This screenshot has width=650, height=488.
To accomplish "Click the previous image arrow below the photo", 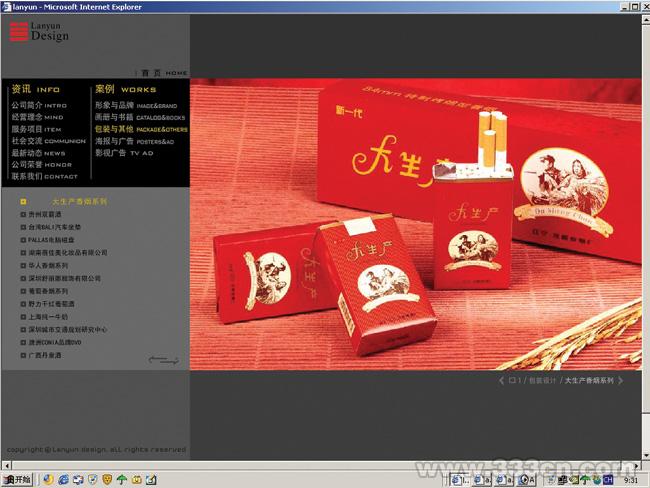I will point(501,381).
